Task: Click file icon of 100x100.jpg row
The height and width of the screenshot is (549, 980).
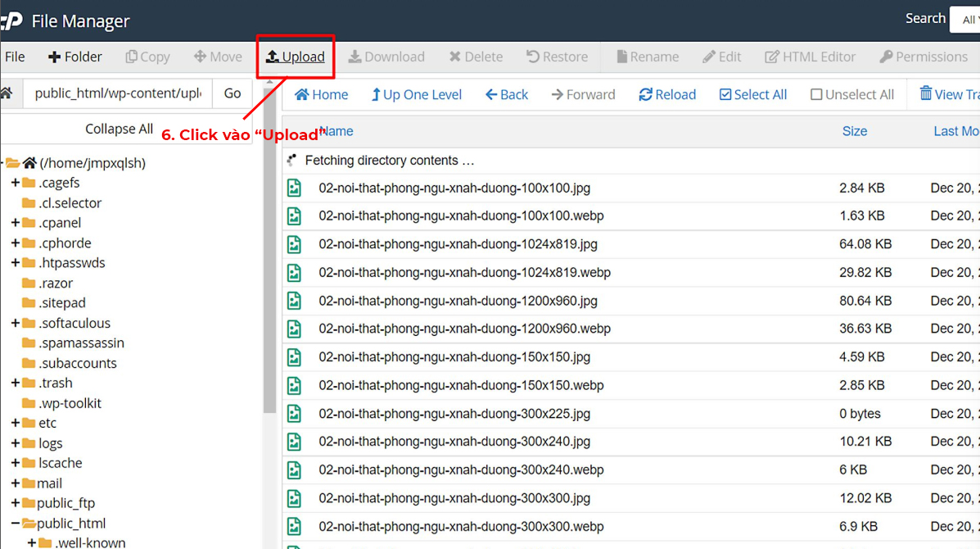Action: [x=295, y=188]
